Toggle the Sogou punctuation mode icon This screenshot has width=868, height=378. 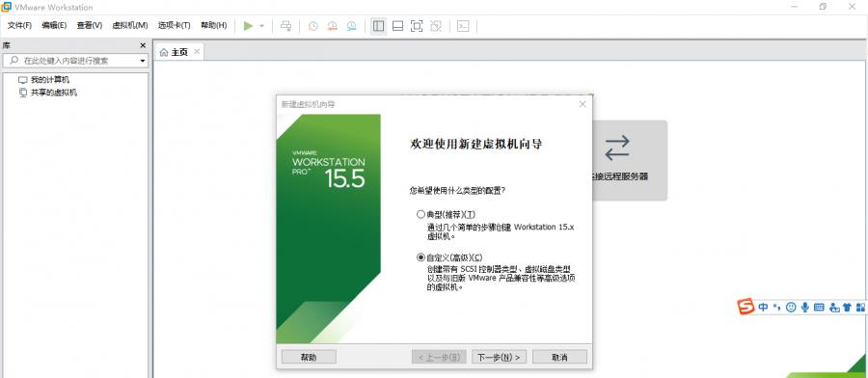[x=777, y=307]
